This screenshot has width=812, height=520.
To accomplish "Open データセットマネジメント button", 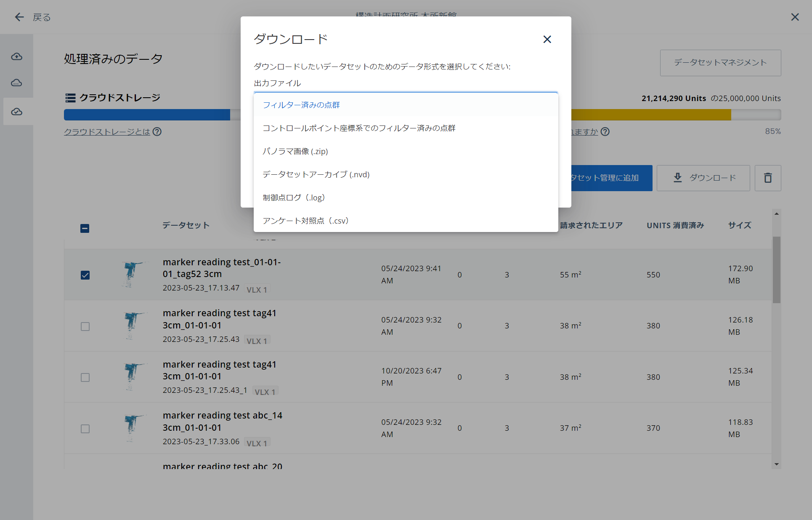I will [x=720, y=63].
